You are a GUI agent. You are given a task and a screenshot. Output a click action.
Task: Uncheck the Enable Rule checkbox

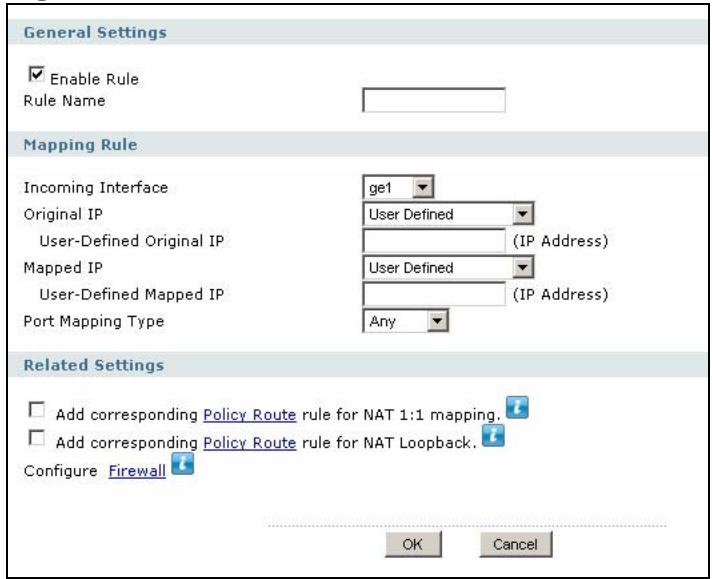point(36,74)
